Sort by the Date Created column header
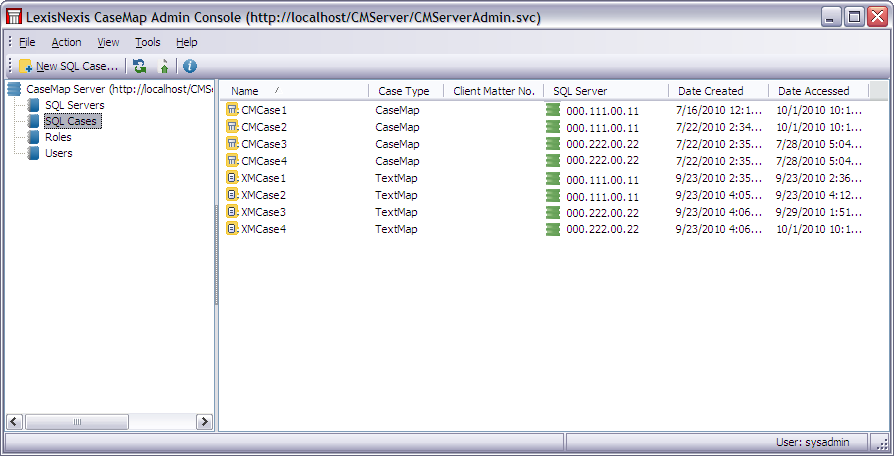This screenshot has width=894, height=456. (x=718, y=91)
